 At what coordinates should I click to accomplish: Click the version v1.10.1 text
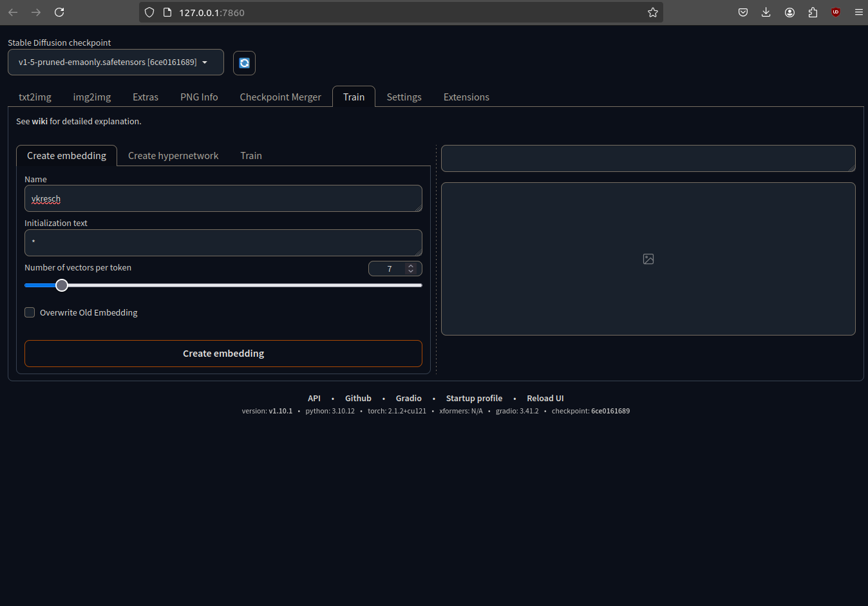tap(267, 411)
